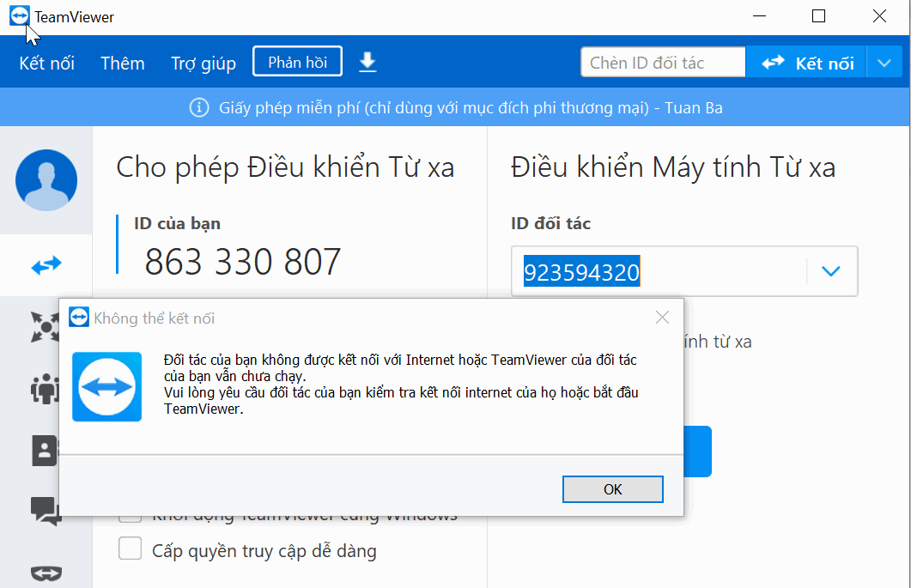Open the Meeting sidebar icon
Image resolution: width=911 pixels, height=588 pixels.
45,388
